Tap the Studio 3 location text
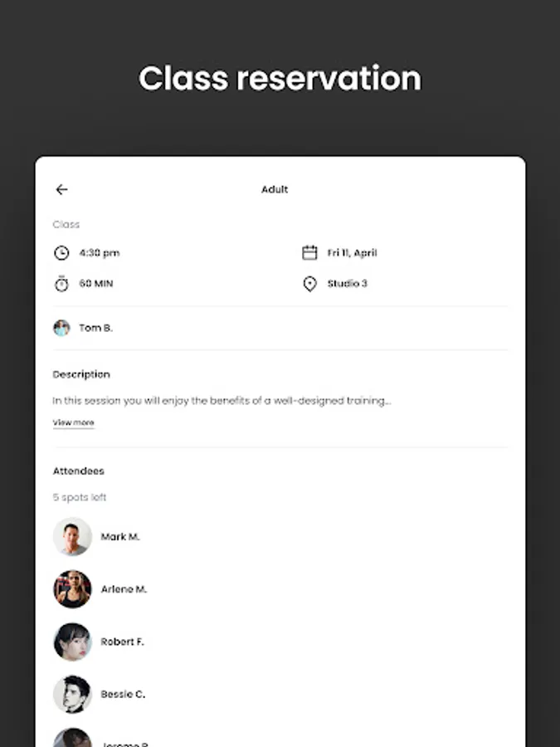The image size is (560, 747). pyautogui.click(x=347, y=284)
